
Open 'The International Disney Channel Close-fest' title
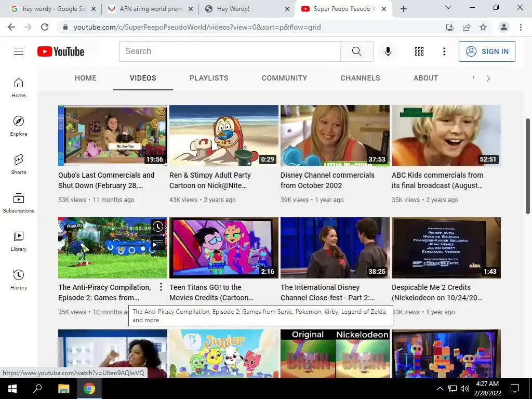tap(328, 292)
